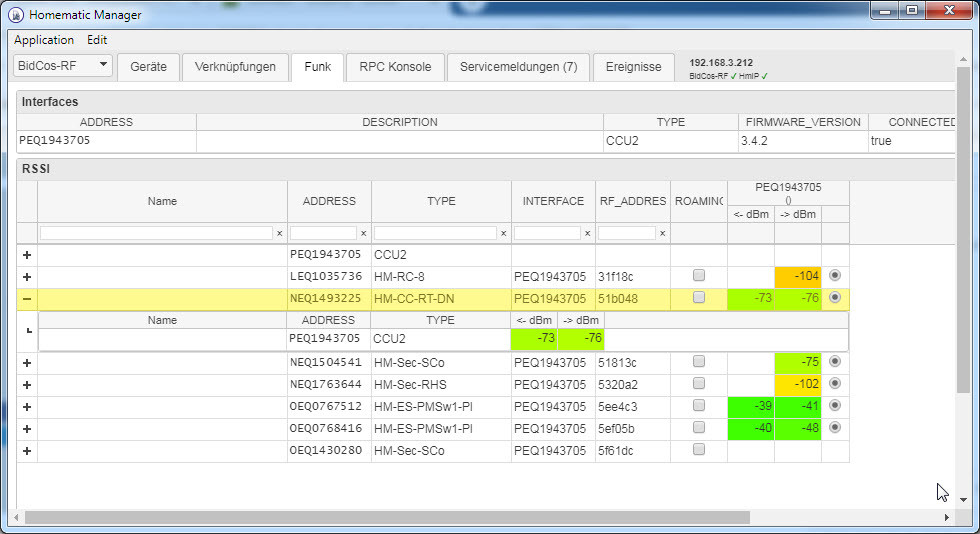
Task: Switch to the Geräte tab
Action: [x=148, y=67]
